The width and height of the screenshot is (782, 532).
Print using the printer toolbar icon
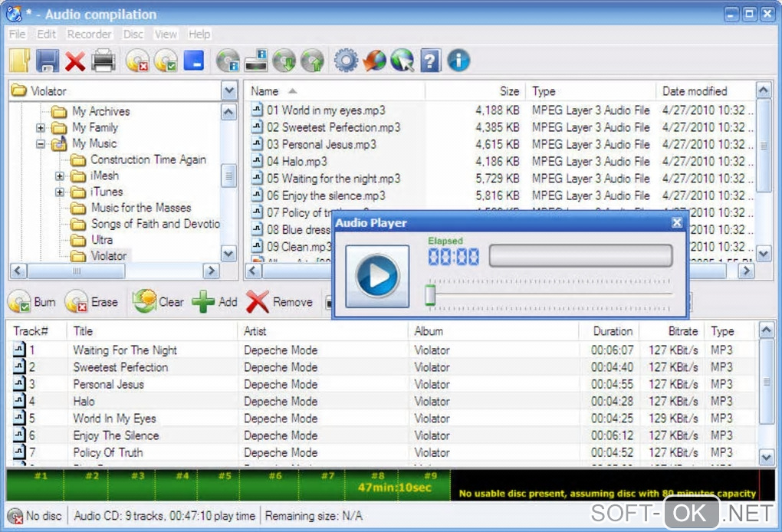(x=103, y=61)
